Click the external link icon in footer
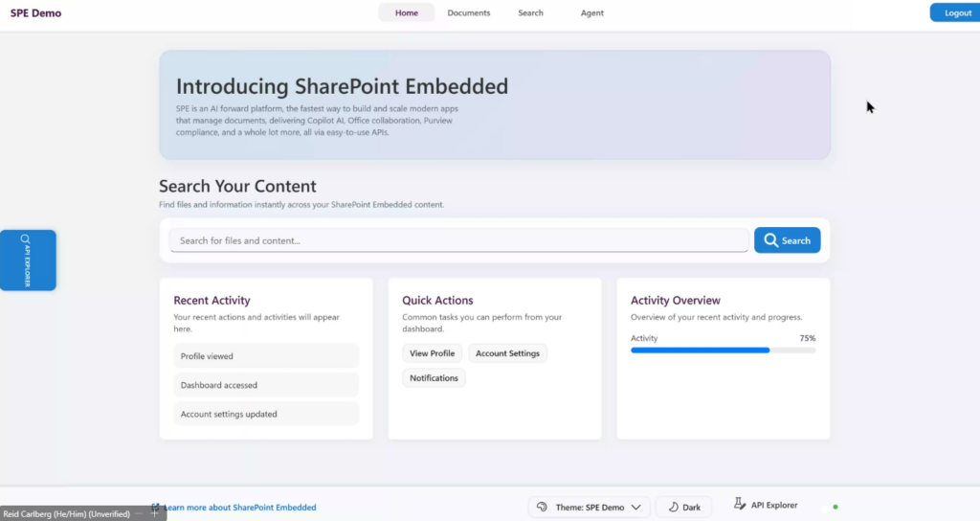The width and height of the screenshot is (980, 521). coord(156,508)
